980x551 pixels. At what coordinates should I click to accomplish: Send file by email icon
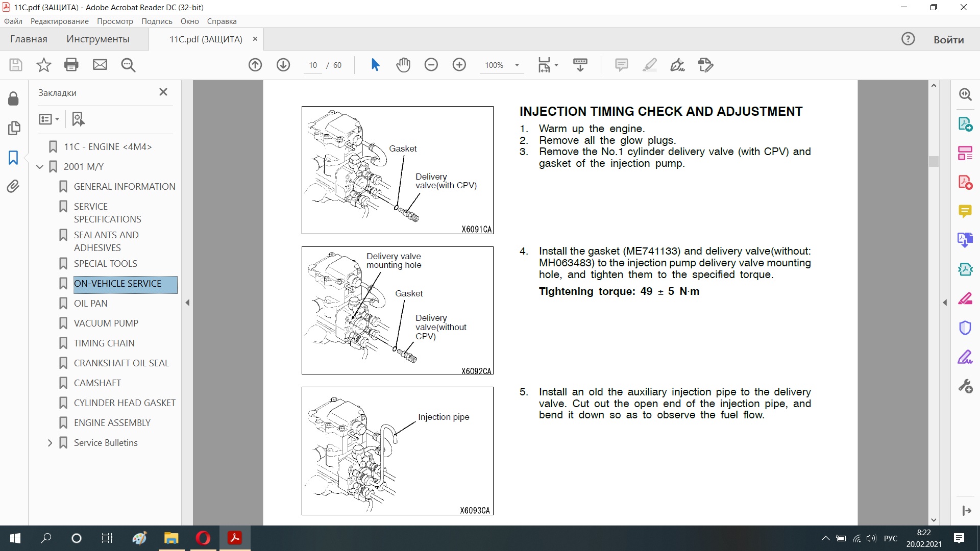pyautogui.click(x=100, y=65)
